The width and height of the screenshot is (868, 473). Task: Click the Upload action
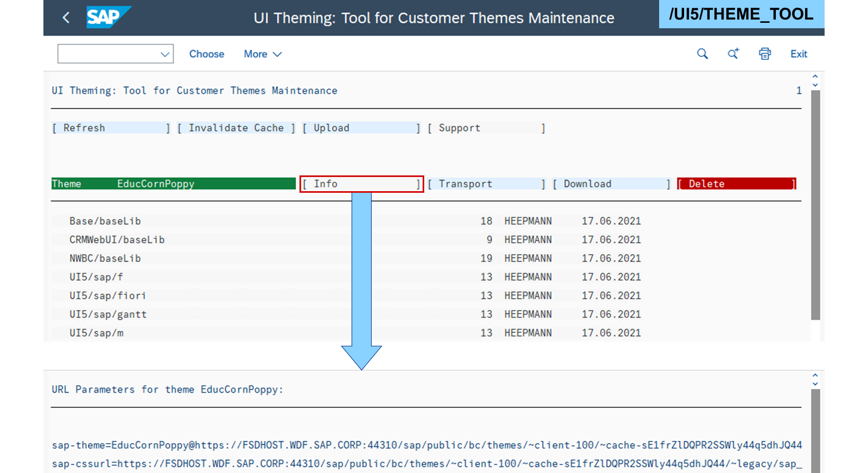[361, 128]
